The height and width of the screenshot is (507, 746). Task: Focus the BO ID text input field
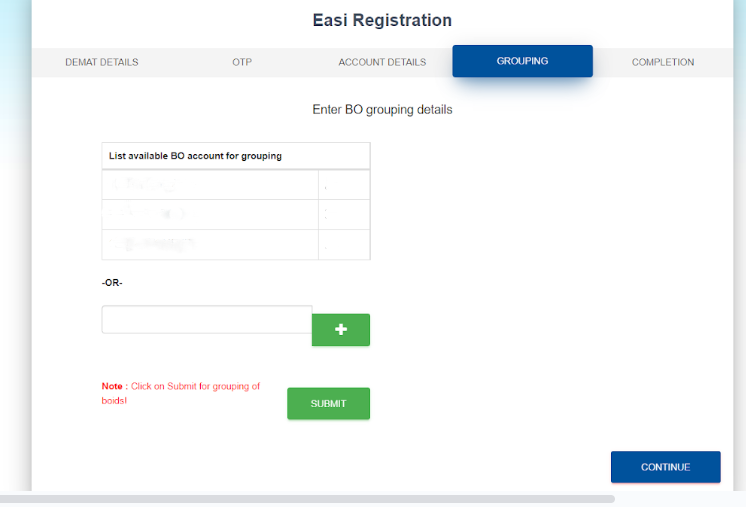coord(207,320)
